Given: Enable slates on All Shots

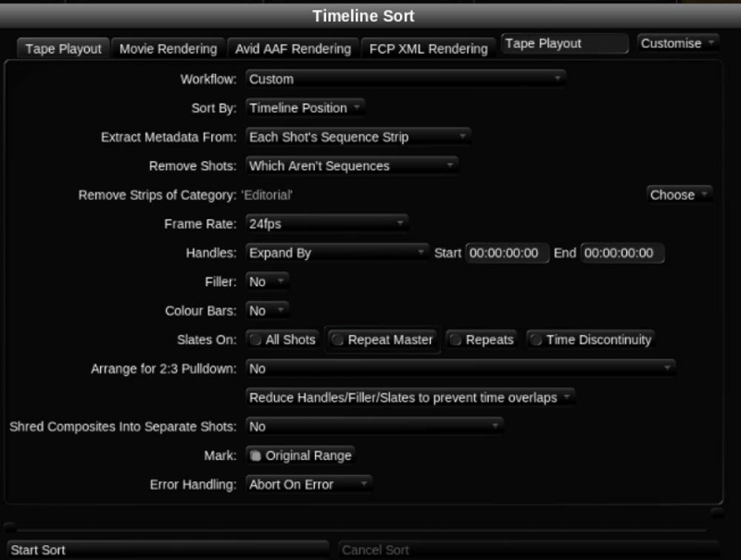Looking at the screenshot, I should tap(283, 340).
